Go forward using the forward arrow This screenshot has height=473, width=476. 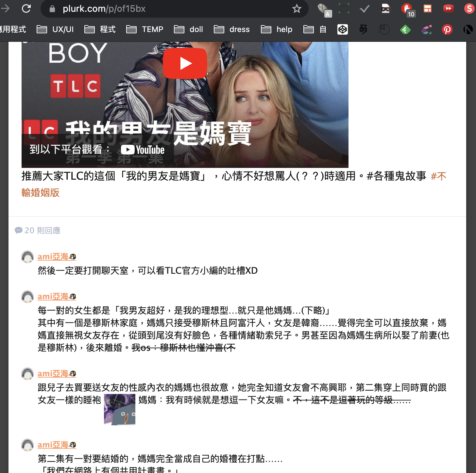click(5, 8)
